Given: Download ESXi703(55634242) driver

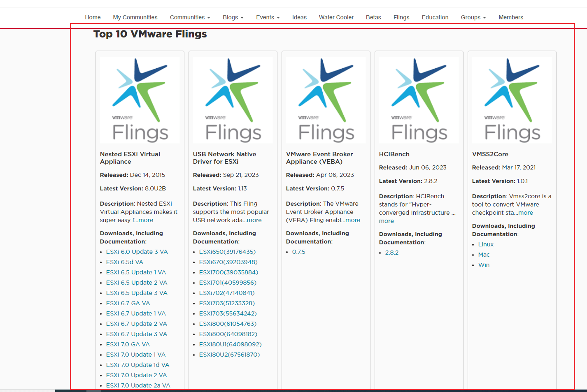Looking at the screenshot, I should point(228,313).
